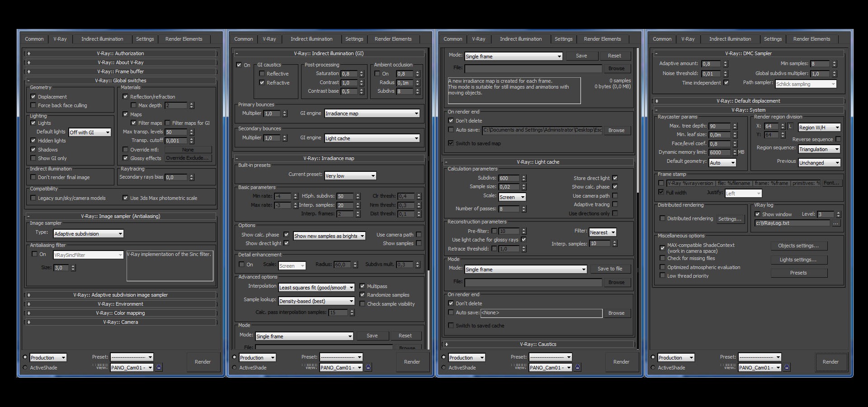Open the Default geometry Auto dropdown
This screenshot has width=868, height=407.
722,163
